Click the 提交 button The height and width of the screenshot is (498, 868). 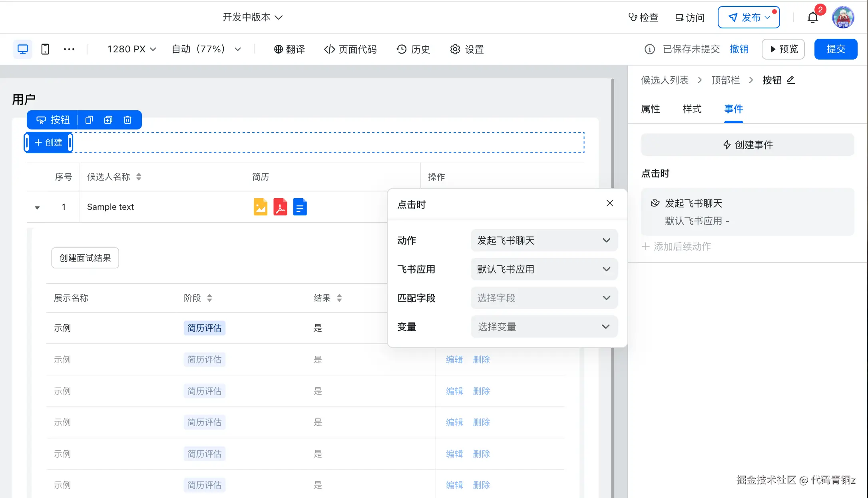(x=836, y=49)
